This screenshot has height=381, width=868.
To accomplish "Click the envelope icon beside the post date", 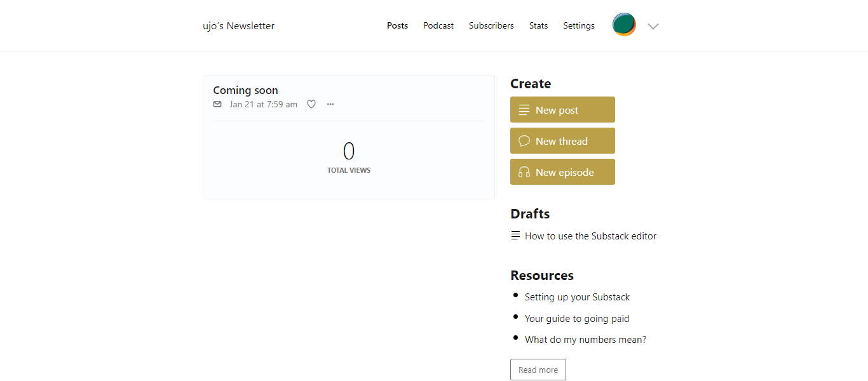I will tap(217, 104).
